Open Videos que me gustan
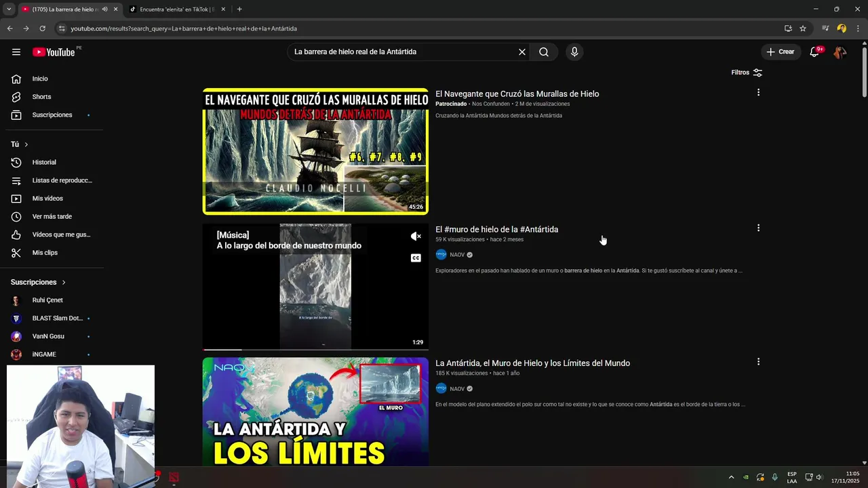This screenshot has width=868, height=488. coord(53,235)
